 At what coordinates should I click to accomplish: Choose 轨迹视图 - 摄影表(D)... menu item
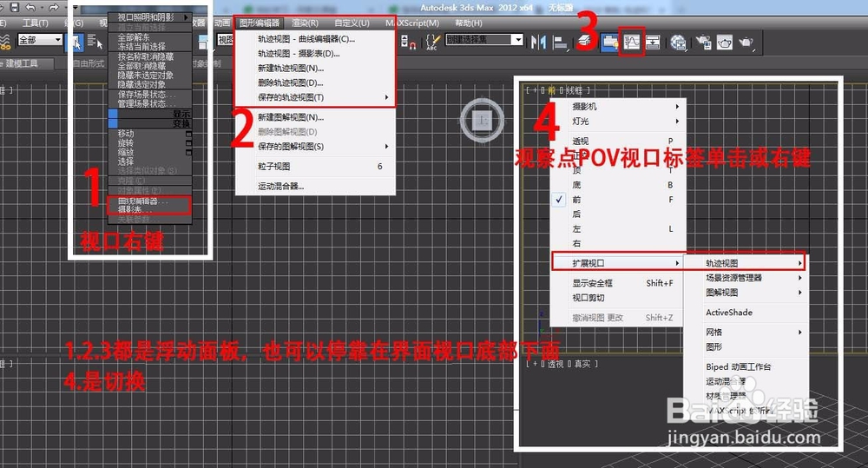point(315,54)
